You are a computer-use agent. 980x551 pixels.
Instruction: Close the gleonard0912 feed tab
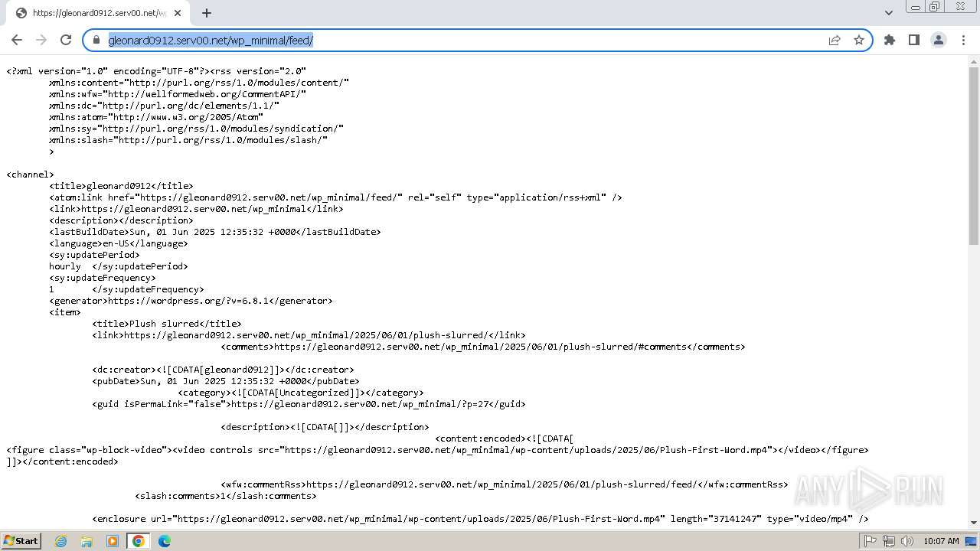[x=178, y=13]
